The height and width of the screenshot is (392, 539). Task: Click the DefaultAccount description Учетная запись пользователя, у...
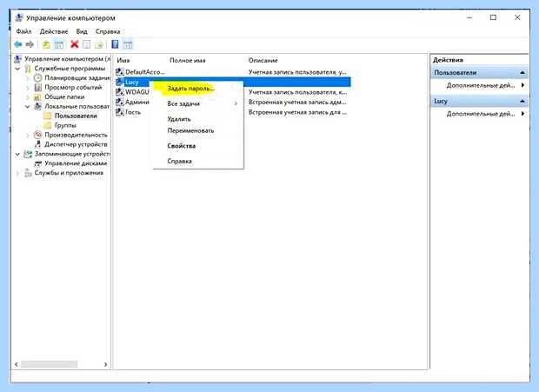click(297, 72)
